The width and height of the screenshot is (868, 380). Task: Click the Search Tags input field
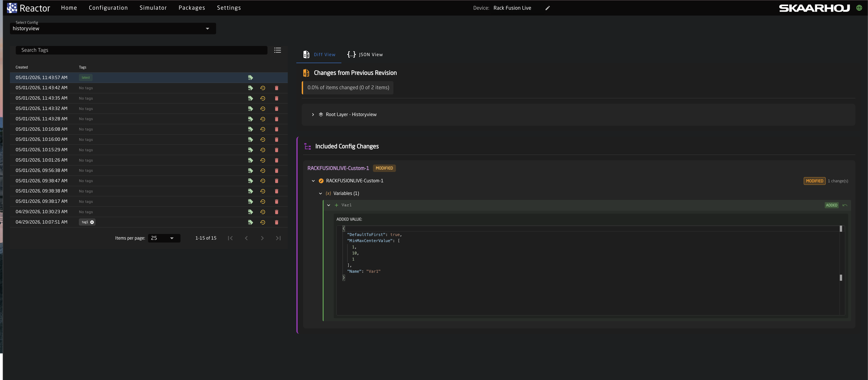point(142,50)
